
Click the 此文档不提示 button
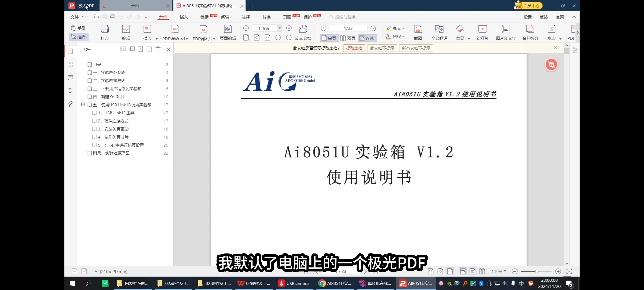382,48
